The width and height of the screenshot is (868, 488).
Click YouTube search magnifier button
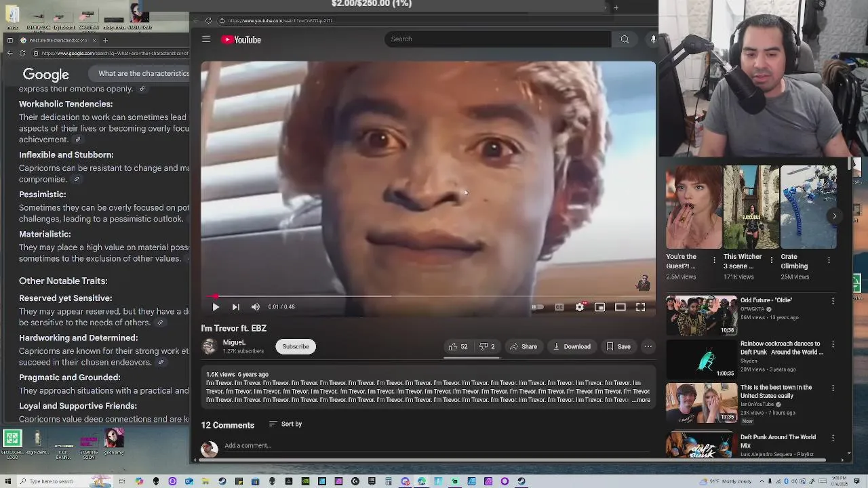coord(625,39)
